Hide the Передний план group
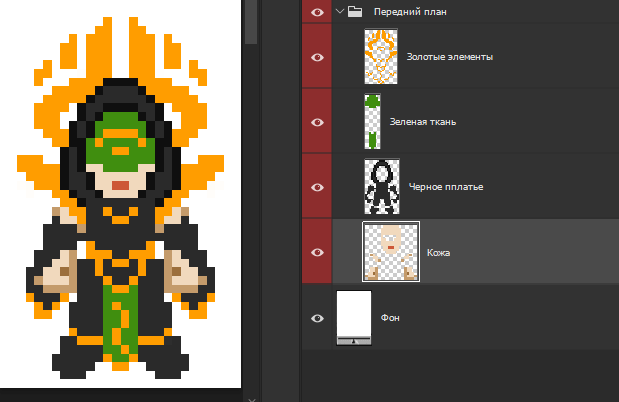 tap(317, 12)
